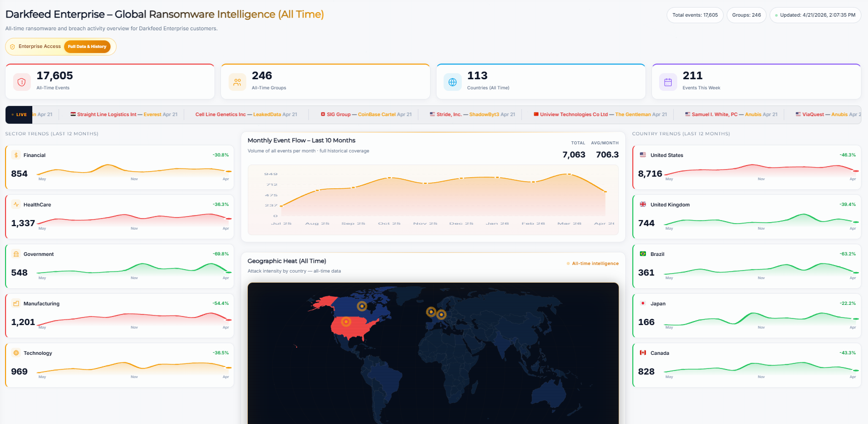Click the Monthly Event Flow chart title
The height and width of the screenshot is (424, 868).
tap(301, 140)
